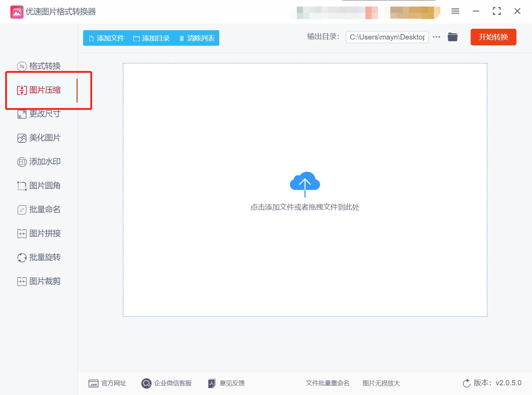Browse output folder with the folder icon
532x395 pixels.
point(453,37)
